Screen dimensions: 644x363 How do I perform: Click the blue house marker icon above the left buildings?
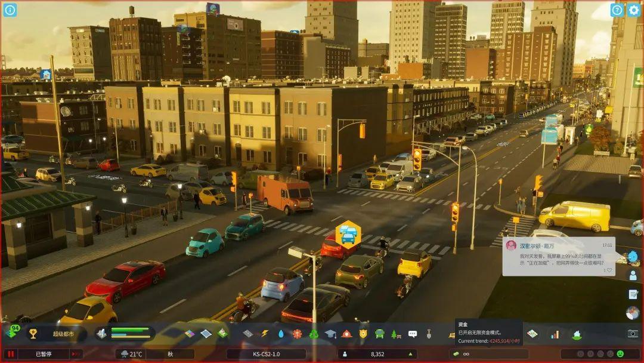pyautogui.click(x=45, y=75)
